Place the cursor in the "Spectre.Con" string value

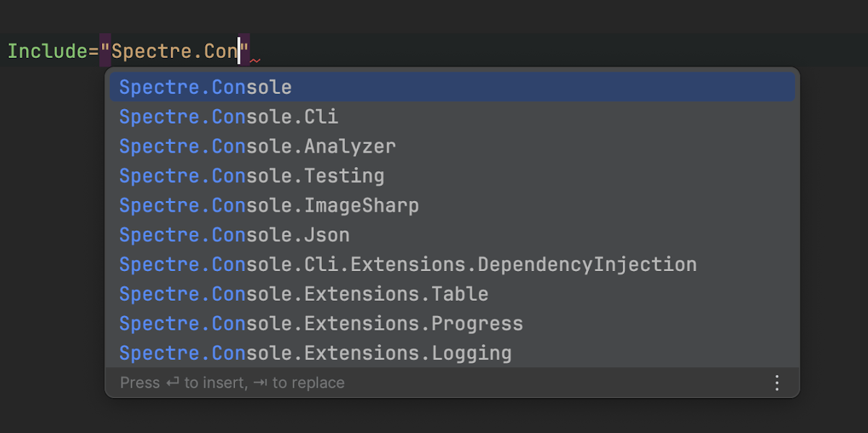click(x=174, y=52)
